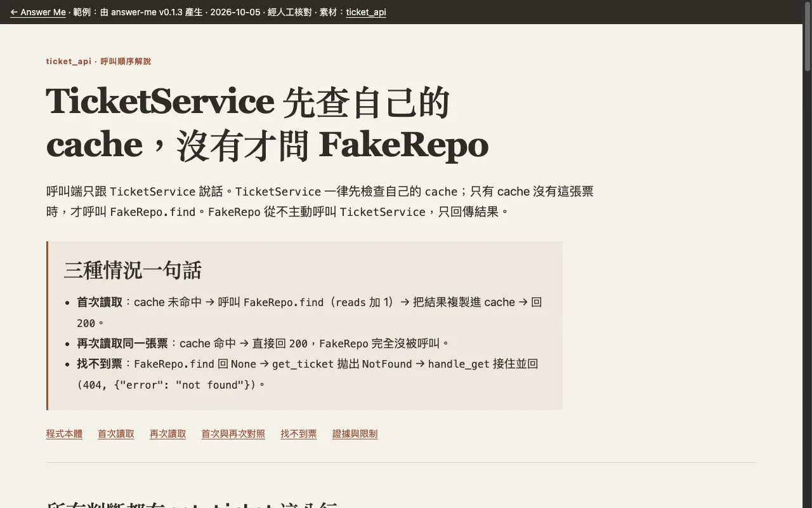Screen dimensions: 812x508
Task: Go back via '← Answer Me' link
Action: [x=38, y=12]
